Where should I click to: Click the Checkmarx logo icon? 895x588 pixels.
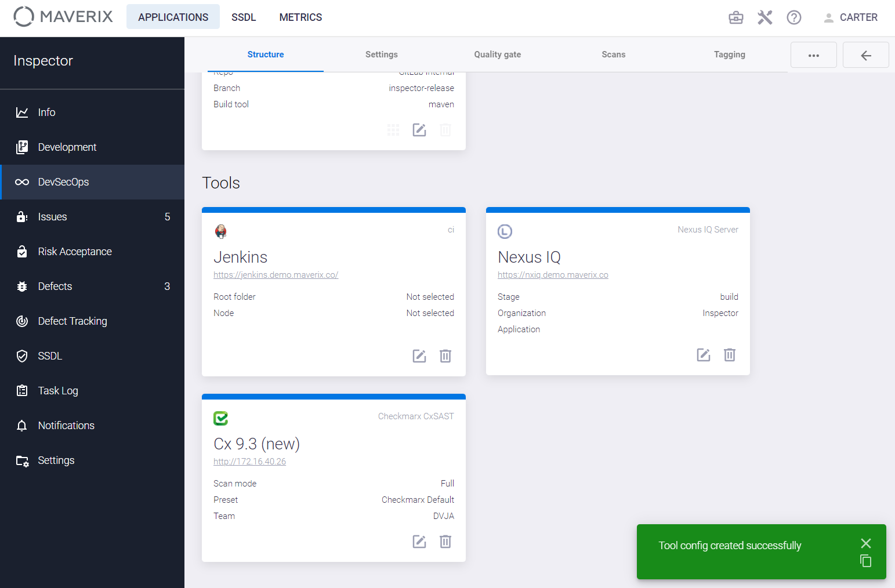point(221,418)
